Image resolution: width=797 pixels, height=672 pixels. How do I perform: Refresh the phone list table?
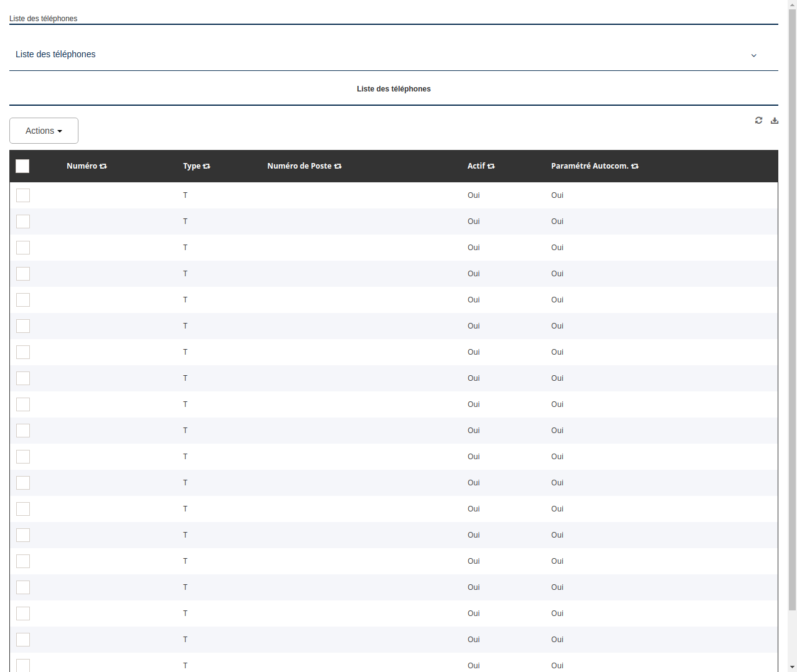tap(758, 120)
